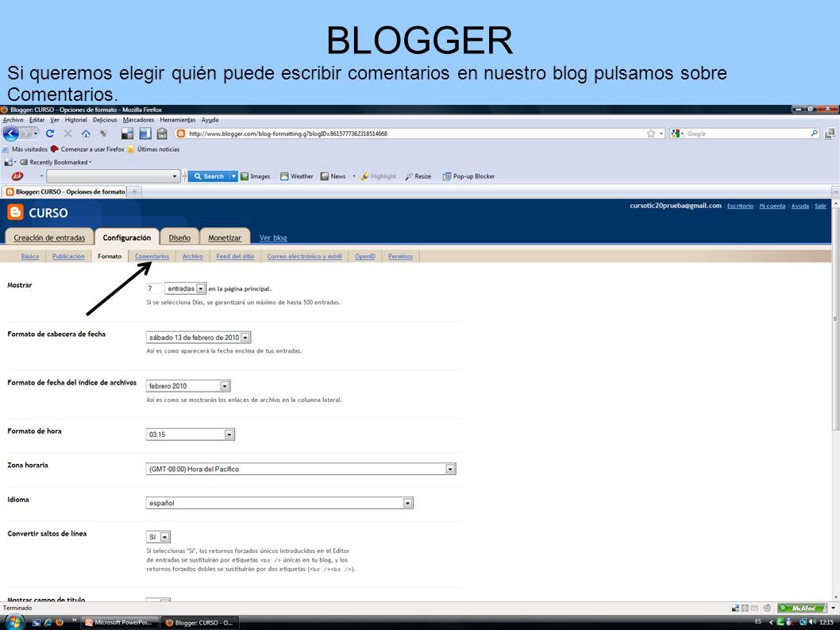This screenshot has width=840, height=630.
Task: Click the Stop loading X icon
Action: click(x=68, y=133)
